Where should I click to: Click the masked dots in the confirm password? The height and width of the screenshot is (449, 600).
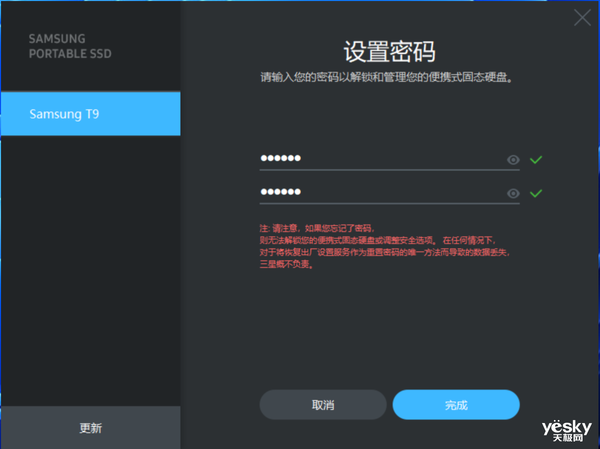281,193
